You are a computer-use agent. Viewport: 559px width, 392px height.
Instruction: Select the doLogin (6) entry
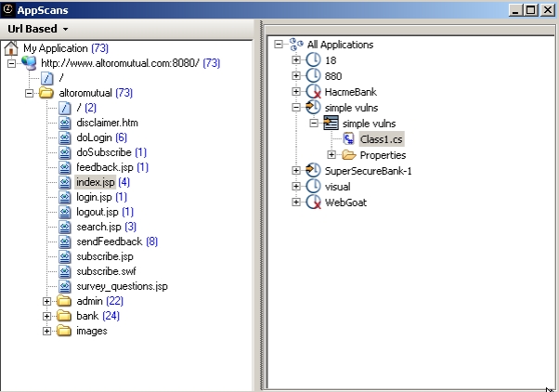tap(101, 137)
